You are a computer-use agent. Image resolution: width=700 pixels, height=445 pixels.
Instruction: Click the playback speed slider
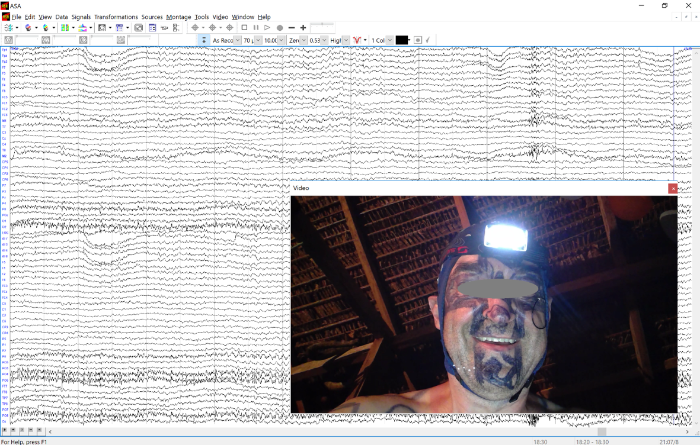[x=322, y=26]
